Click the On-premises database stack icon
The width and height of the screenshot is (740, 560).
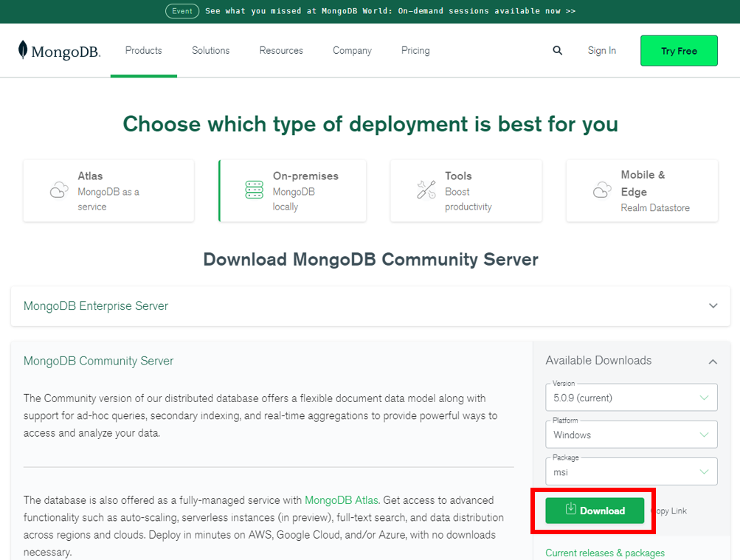tap(254, 190)
